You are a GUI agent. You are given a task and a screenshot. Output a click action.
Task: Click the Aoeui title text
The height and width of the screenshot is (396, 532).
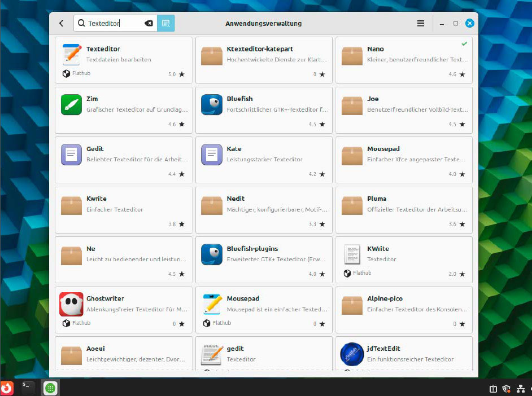click(95, 348)
